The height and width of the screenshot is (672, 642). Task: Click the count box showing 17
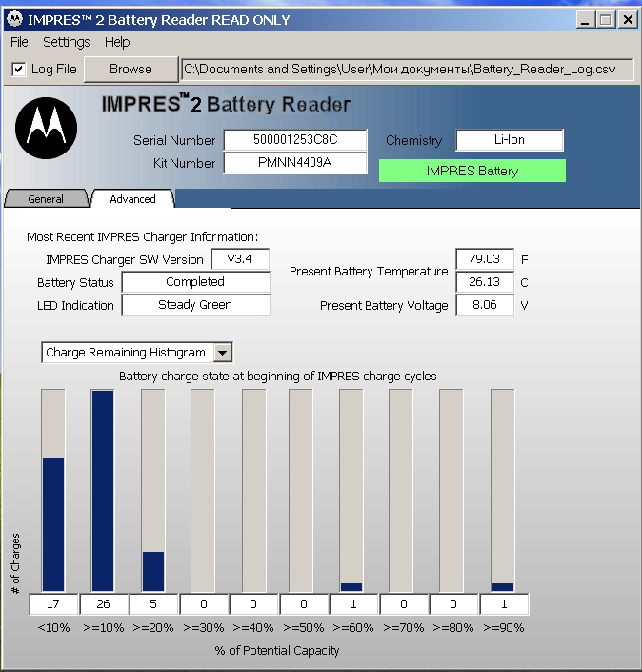(x=53, y=604)
